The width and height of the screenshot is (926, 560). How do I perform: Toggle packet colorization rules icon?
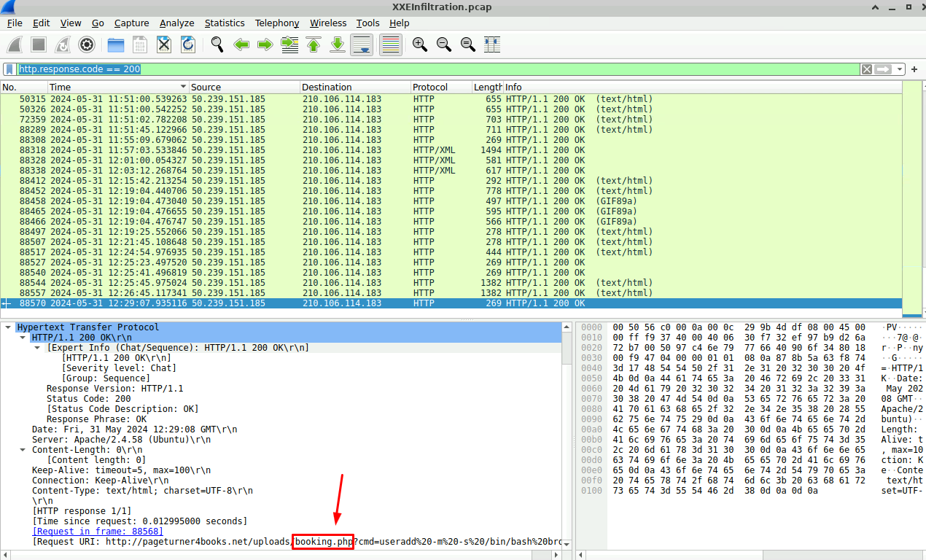390,44
